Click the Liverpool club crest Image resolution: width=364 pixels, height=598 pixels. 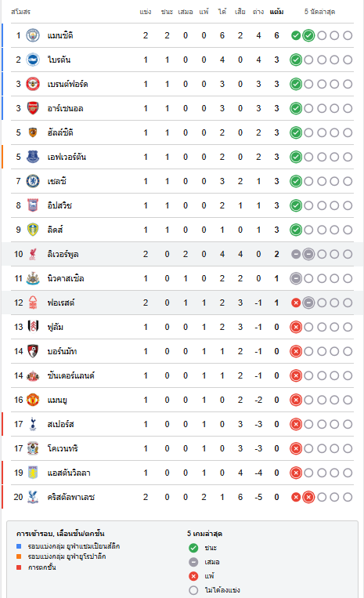33,254
